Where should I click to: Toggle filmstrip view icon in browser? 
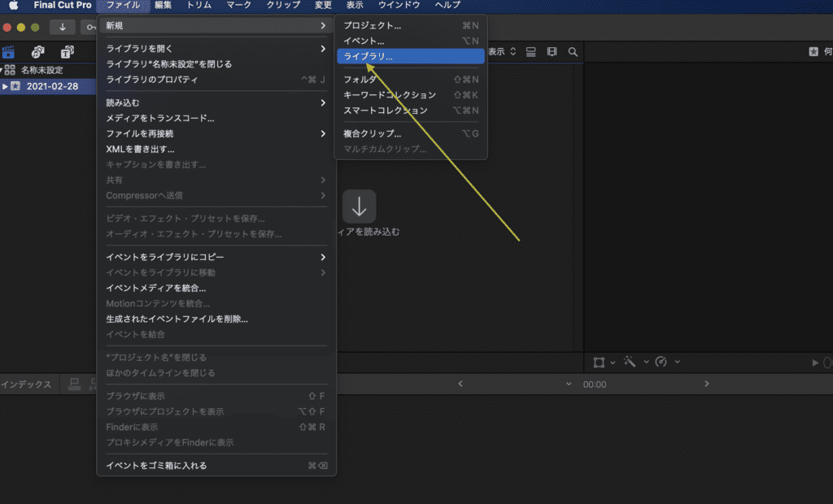552,52
